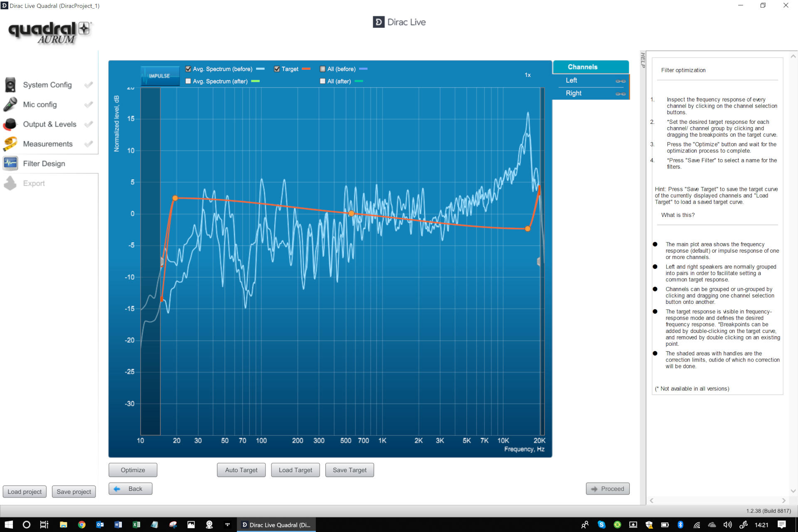The image size is (798, 532).
Task: Click the Save Target button
Action: [x=350, y=470]
